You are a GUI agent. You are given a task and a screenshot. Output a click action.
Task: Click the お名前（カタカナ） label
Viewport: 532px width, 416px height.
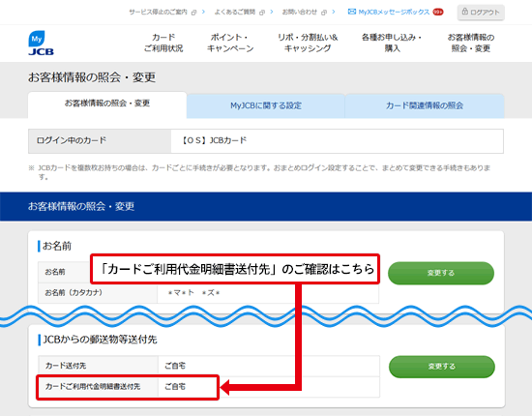click(74, 292)
